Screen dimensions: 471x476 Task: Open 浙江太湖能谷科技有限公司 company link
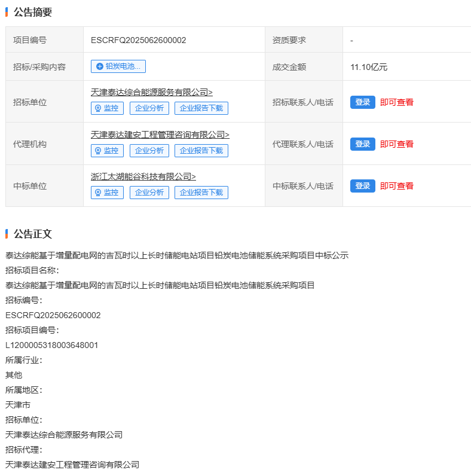(143, 176)
